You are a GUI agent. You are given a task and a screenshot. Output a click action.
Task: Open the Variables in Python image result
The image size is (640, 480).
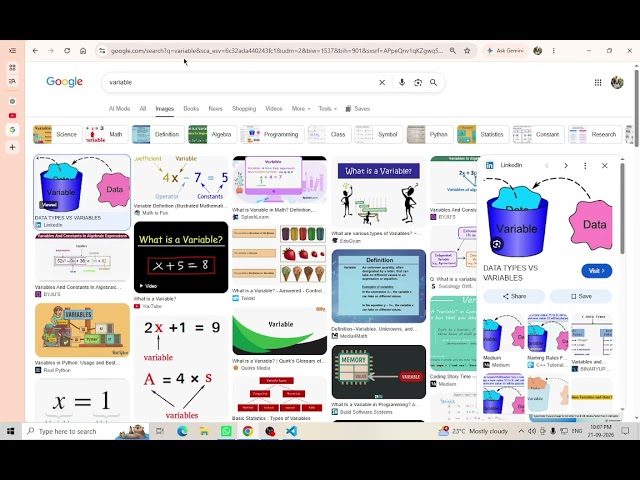(82, 330)
